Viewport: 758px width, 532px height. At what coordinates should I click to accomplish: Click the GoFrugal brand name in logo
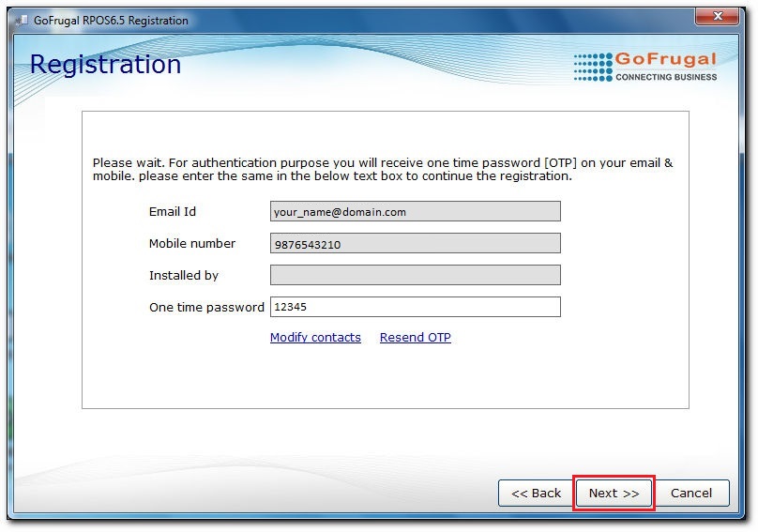point(665,59)
